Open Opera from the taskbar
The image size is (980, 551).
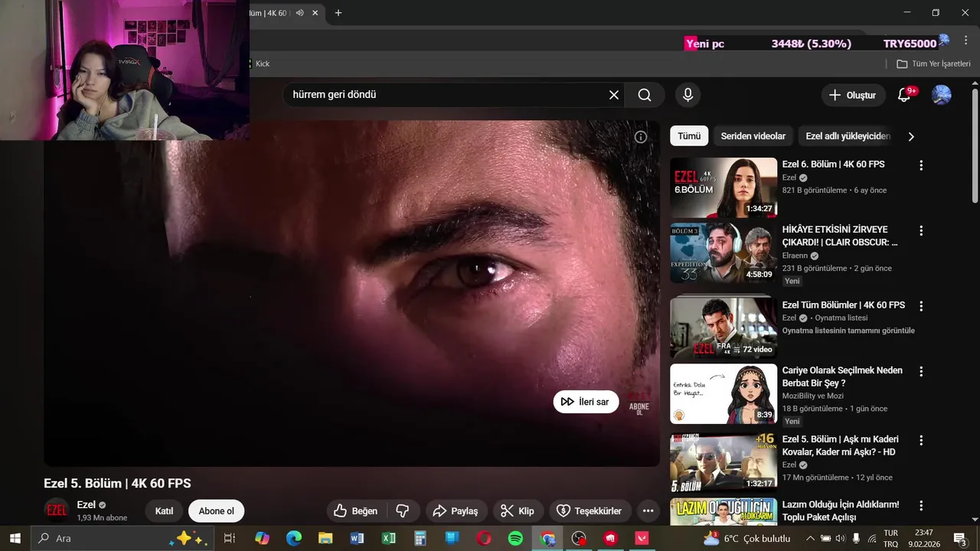click(x=484, y=538)
